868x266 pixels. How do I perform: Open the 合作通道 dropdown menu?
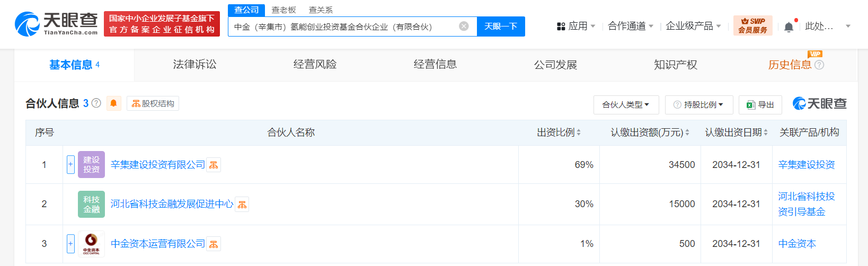coord(631,26)
